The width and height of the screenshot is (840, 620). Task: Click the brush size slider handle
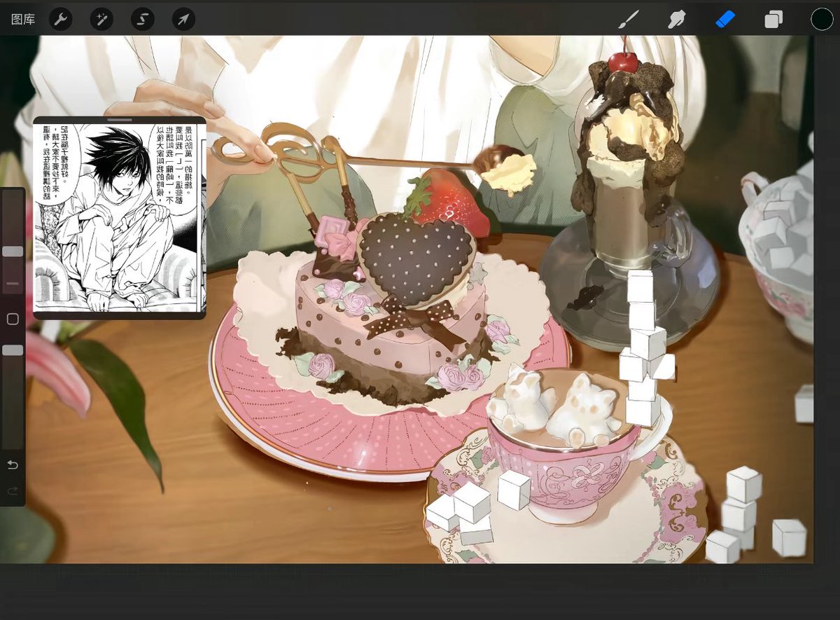point(13,252)
